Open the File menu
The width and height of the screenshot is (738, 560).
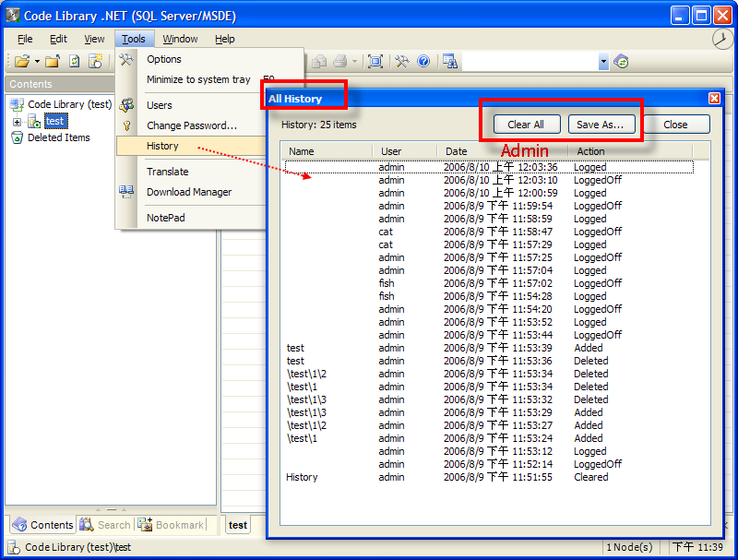[25, 39]
